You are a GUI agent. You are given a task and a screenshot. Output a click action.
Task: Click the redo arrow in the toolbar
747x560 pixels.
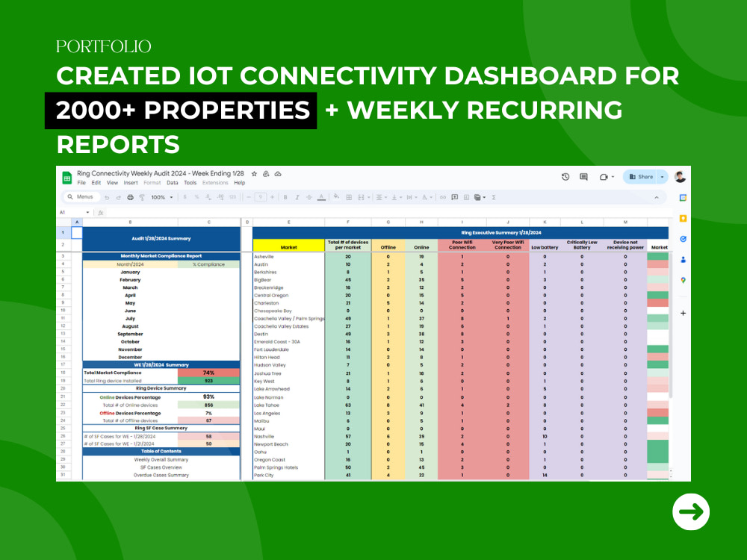coord(118,197)
